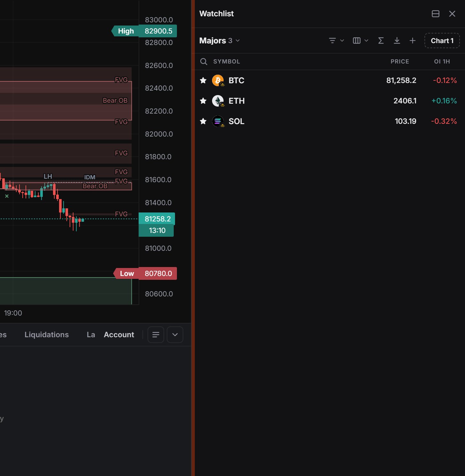465x476 pixels.
Task: Switch to the Account tab
Action: (x=119, y=335)
